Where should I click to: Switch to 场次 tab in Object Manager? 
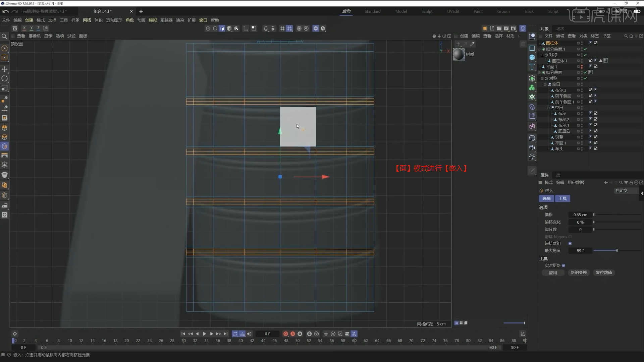[560, 29]
